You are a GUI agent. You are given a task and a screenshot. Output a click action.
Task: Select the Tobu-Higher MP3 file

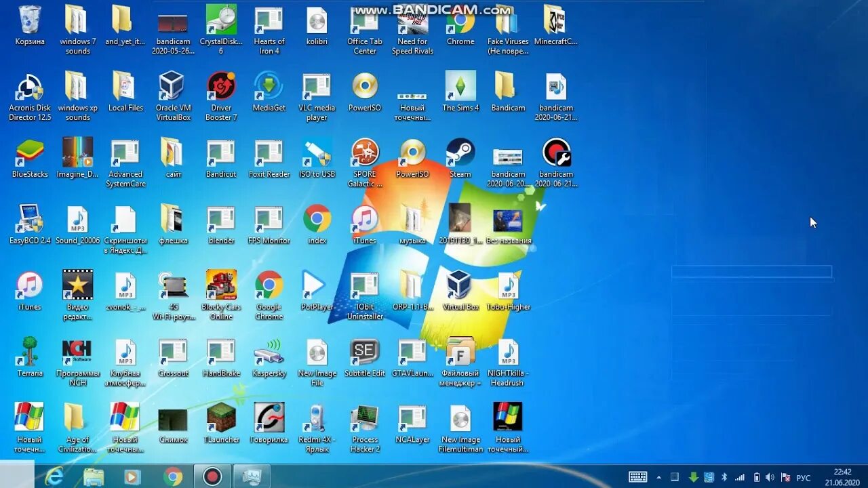tap(508, 287)
